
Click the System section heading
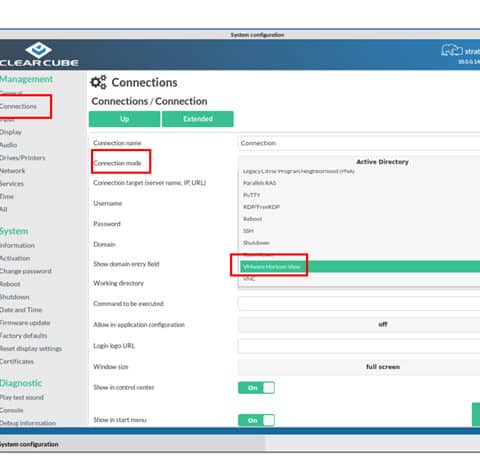coord(14,231)
